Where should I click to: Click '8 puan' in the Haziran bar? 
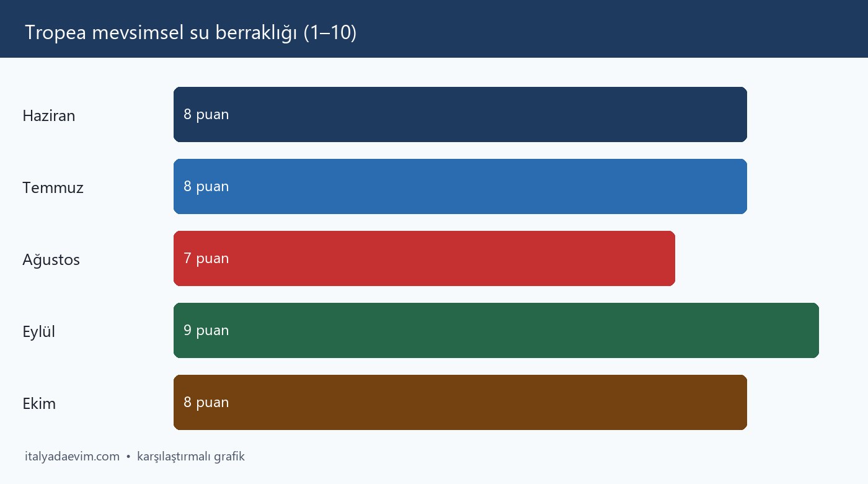[206, 115]
